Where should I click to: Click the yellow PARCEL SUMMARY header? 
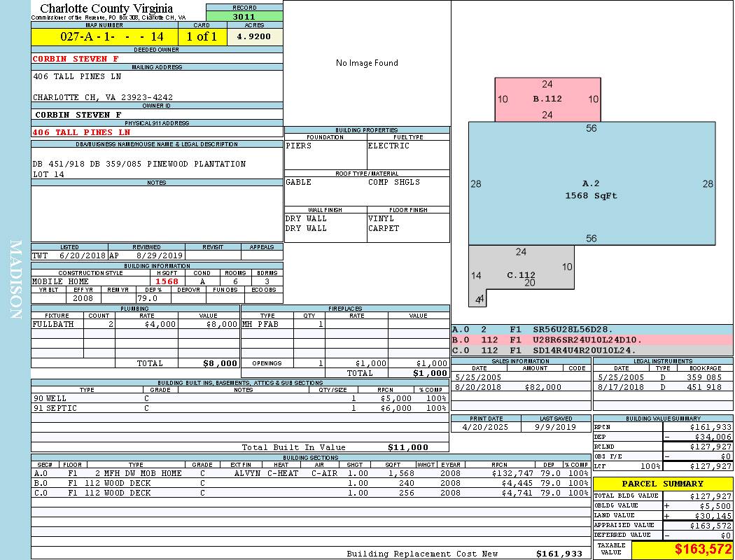coord(662,484)
